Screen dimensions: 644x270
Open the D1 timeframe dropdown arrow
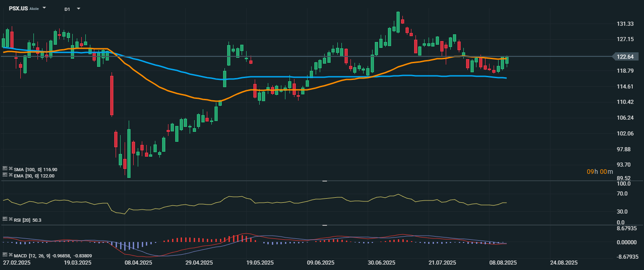coord(79,8)
